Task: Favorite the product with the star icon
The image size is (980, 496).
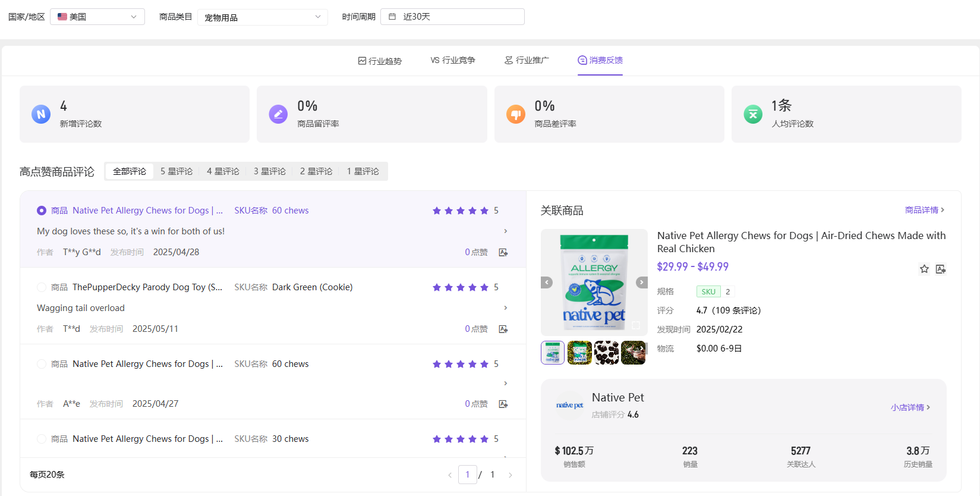Action: point(924,269)
